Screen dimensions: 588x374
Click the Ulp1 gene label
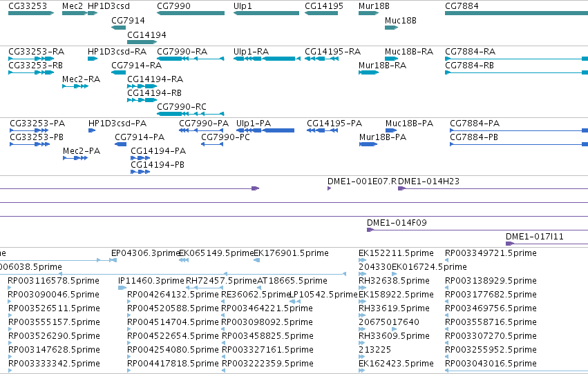point(243,6)
